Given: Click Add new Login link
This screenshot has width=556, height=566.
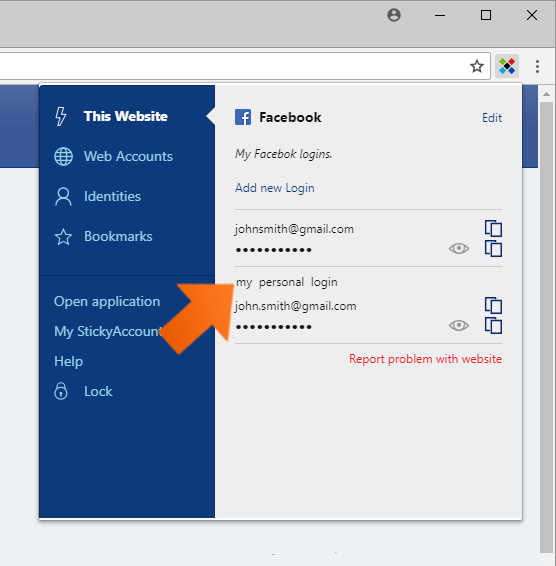Looking at the screenshot, I should [275, 188].
